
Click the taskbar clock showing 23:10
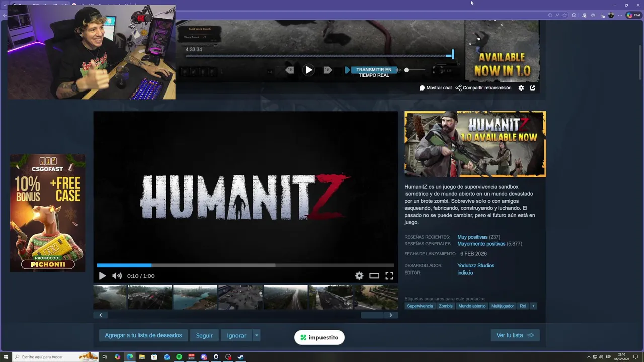(x=621, y=357)
